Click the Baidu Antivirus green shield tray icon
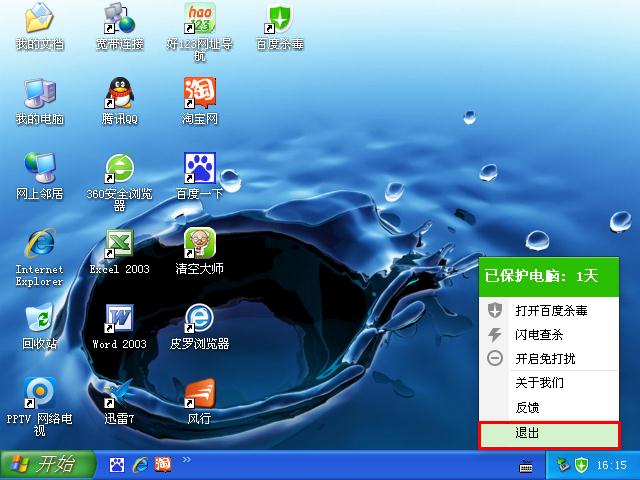This screenshot has width=640, height=480. [581, 465]
